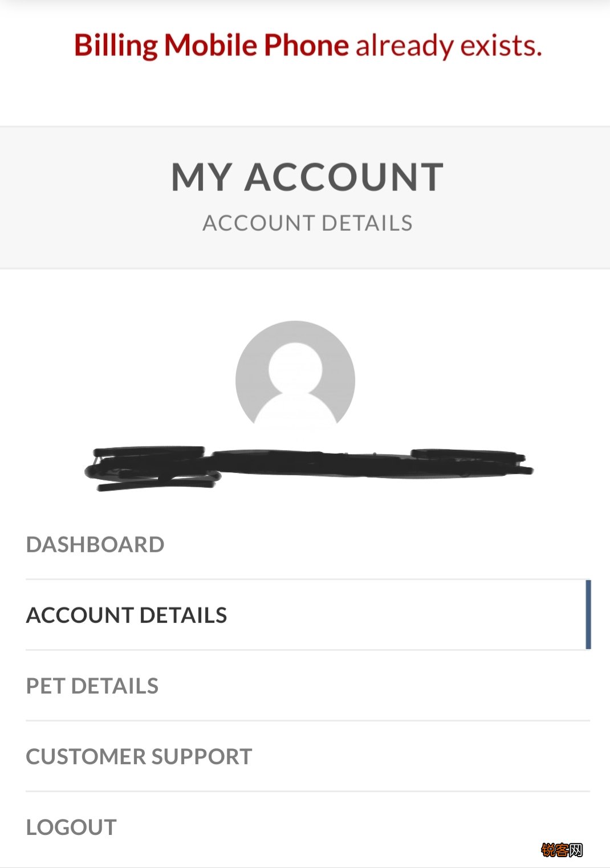Click the divider line below Dashboard
The width and height of the screenshot is (610, 868).
[x=308, y=580]
